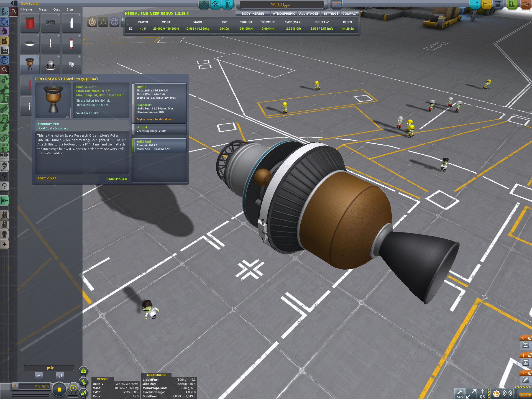Toggle center of mass overlay

(x=83, y=371)
